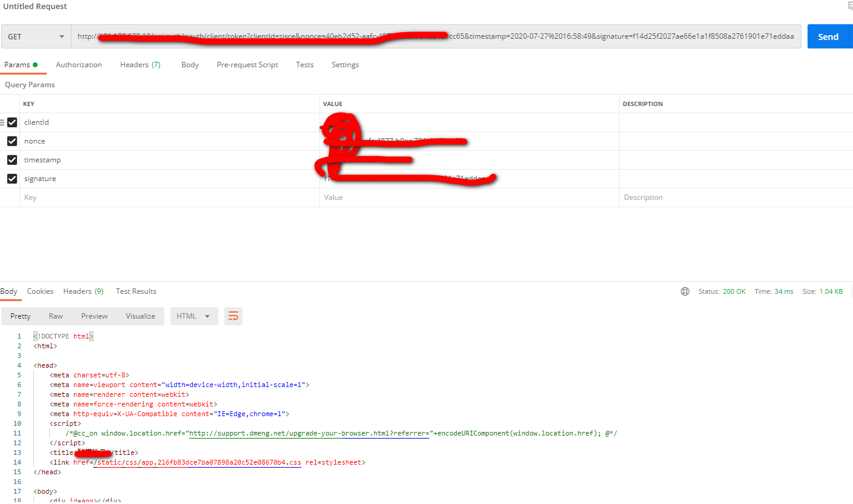Select the response Body tab
Image resolution: width=853 pixels, height=504 pixels.
pos(8,291)
